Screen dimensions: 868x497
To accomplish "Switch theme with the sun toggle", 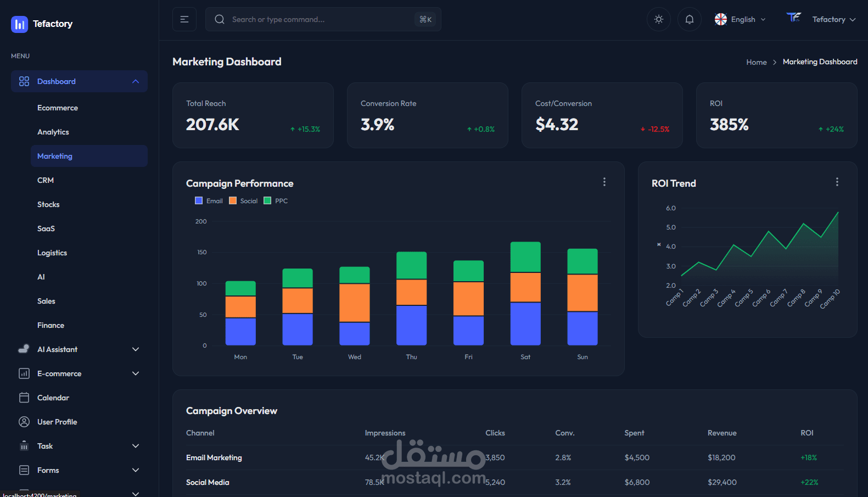I will [x=659, y=19].
